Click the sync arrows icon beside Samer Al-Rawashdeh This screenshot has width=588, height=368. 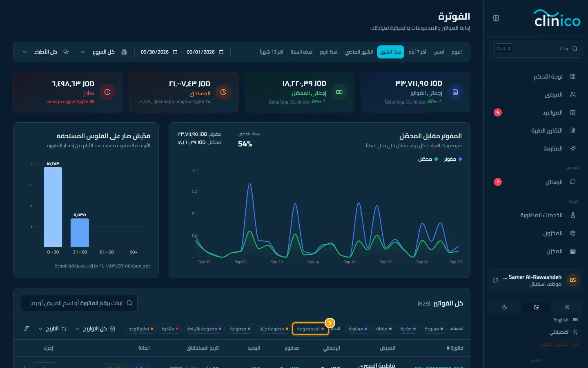495,280
